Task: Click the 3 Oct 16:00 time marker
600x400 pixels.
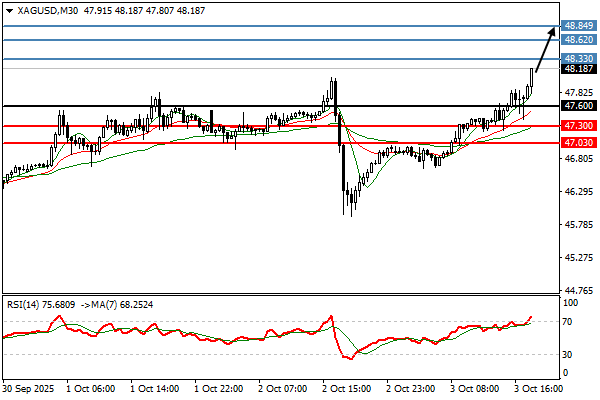Action: click(x=538, y=385)
